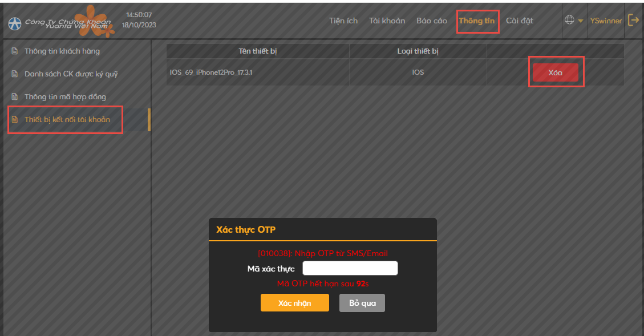Open the Cài đặt menu
The image size is (644, 336).
(x=520, y=21)
